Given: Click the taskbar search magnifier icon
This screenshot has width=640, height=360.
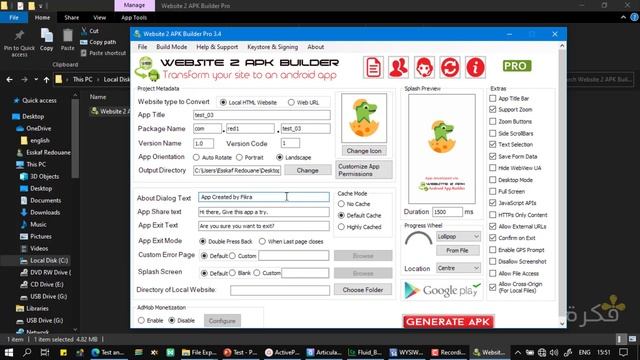Looking at the screenshot, I should point(27,352).
